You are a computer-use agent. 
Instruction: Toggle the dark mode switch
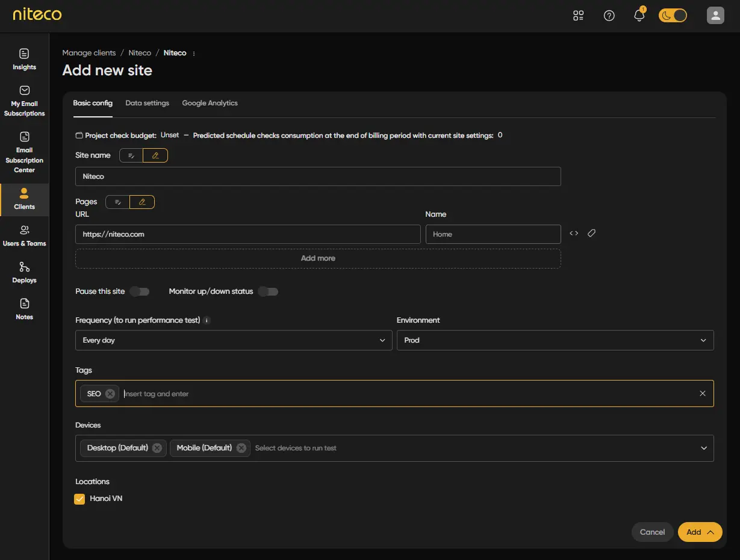tap(673, 16)
